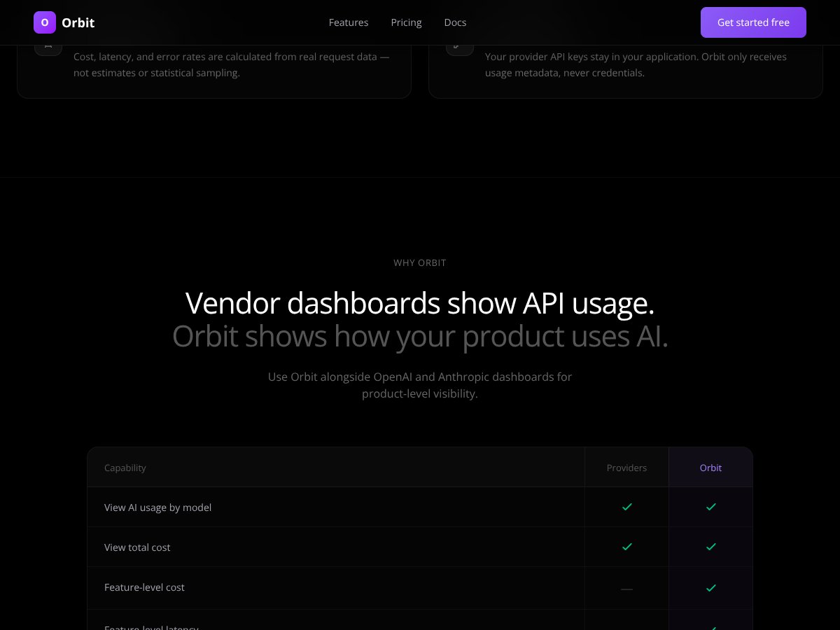Click the Orbit checkmark for View total cost

(710, 547)
